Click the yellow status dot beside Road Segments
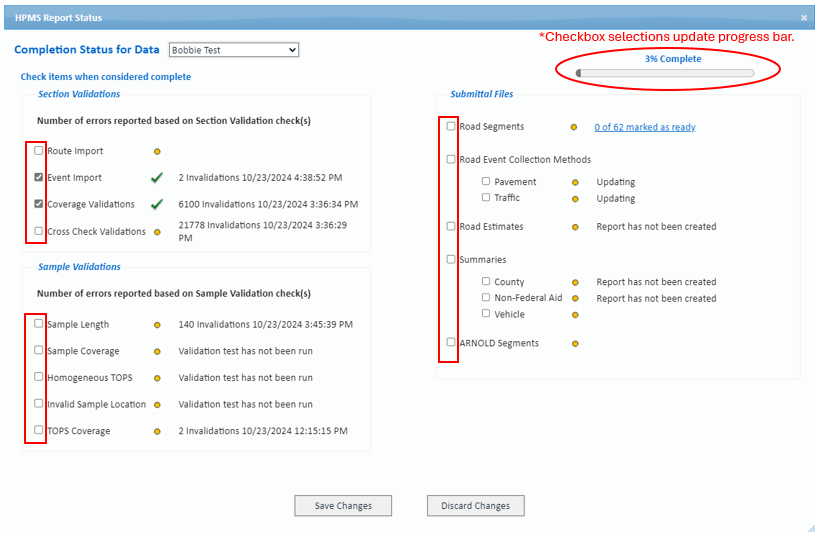The image size is (818, 542). (574, 127)
